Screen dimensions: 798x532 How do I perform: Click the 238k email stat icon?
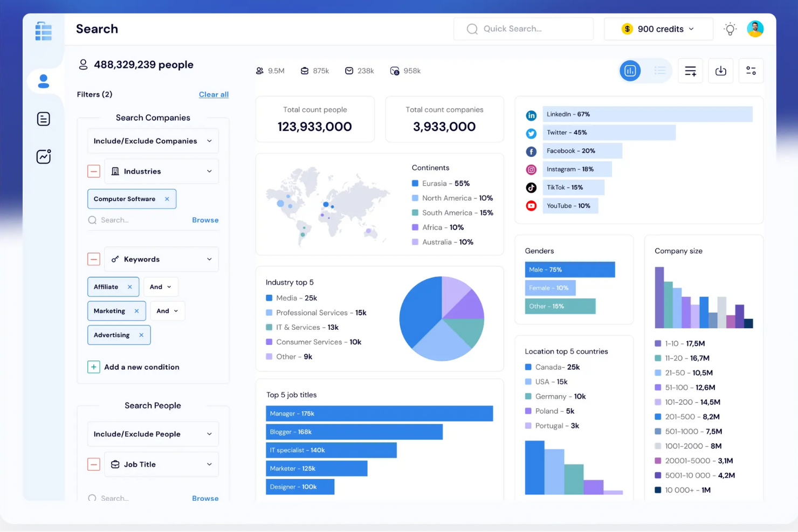point(349,71)
